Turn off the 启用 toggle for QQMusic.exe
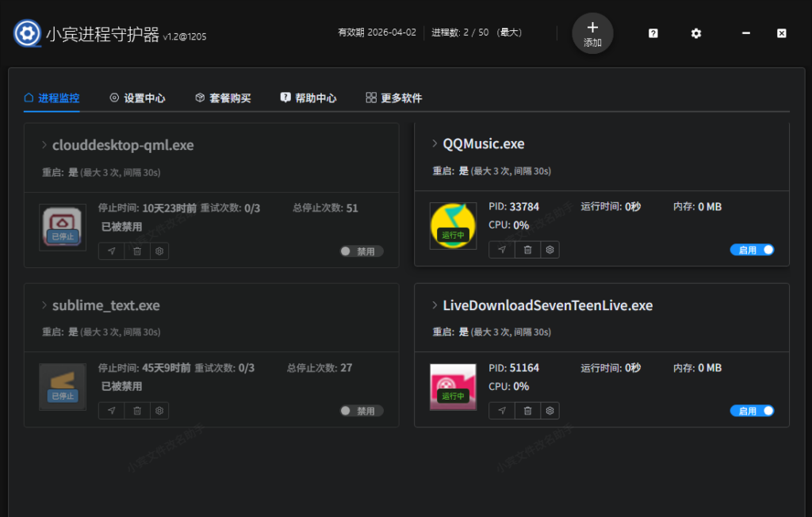The image size is (812, 517). [752, 249]
